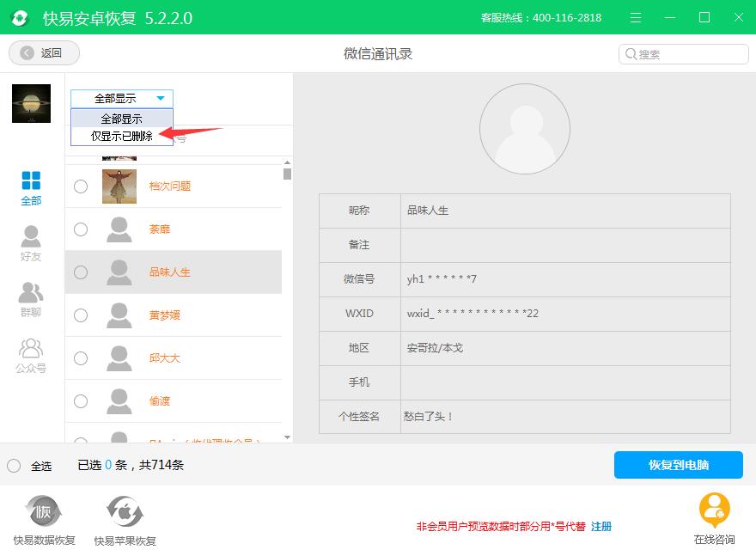Click the WXID value cell
Viewport: 756px width, 550px height.
click(565, 314)
